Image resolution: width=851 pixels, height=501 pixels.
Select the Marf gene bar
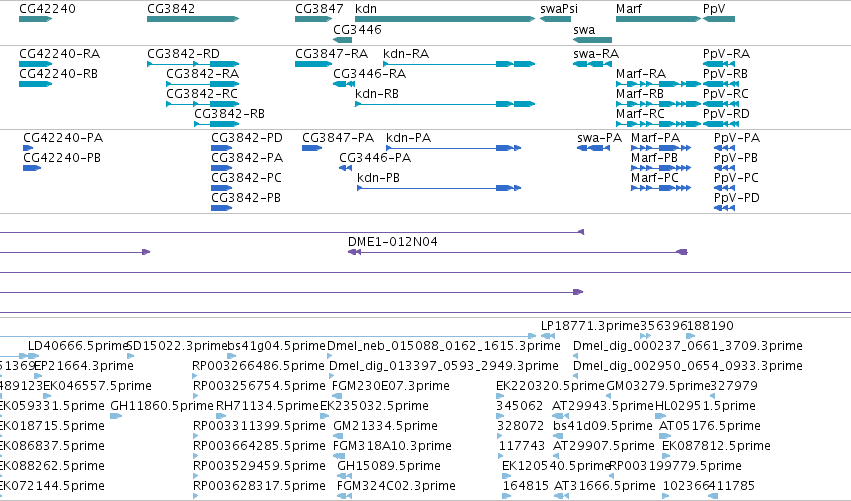(658, 19)
